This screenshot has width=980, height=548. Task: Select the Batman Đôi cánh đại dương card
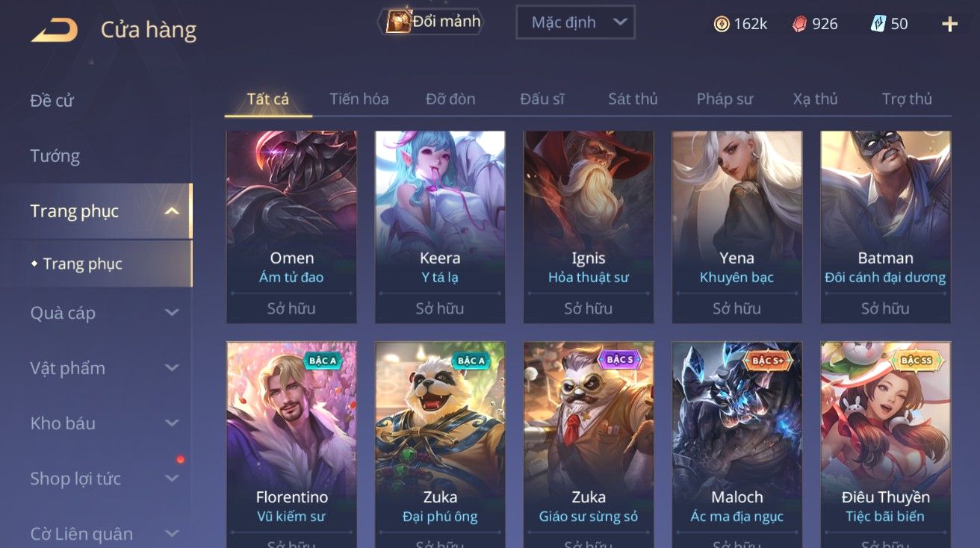click(885, 227)
